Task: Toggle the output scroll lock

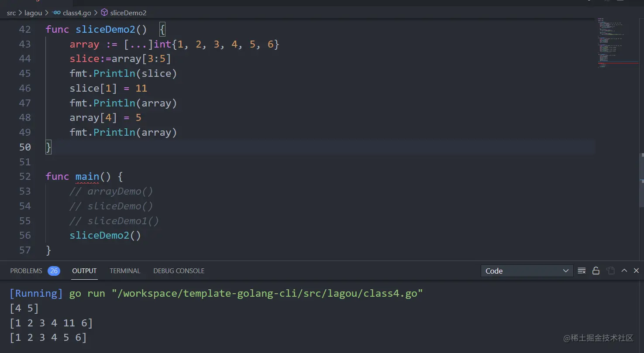Action: 596,271
